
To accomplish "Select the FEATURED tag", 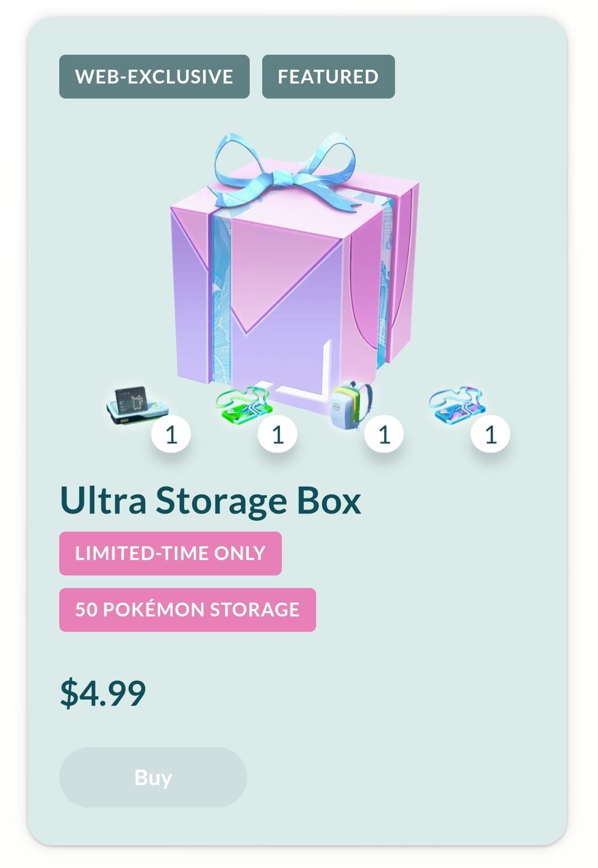I will 328,76.
